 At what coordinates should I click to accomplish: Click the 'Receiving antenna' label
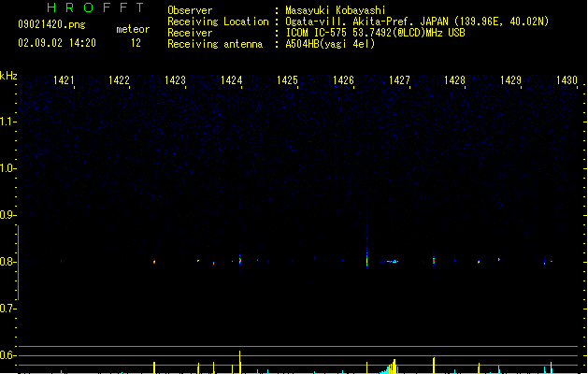tap(215, 44)
